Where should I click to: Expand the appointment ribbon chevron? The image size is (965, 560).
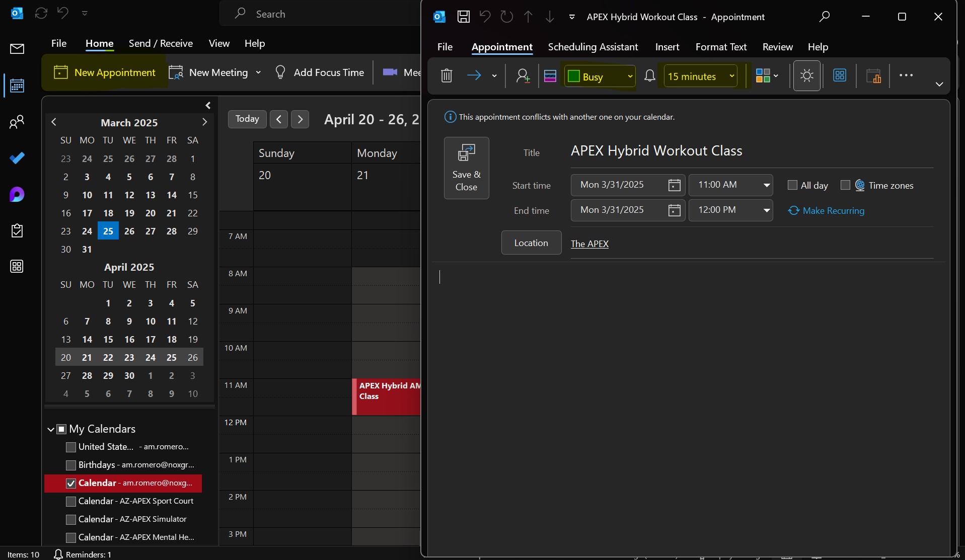point(939,84)
